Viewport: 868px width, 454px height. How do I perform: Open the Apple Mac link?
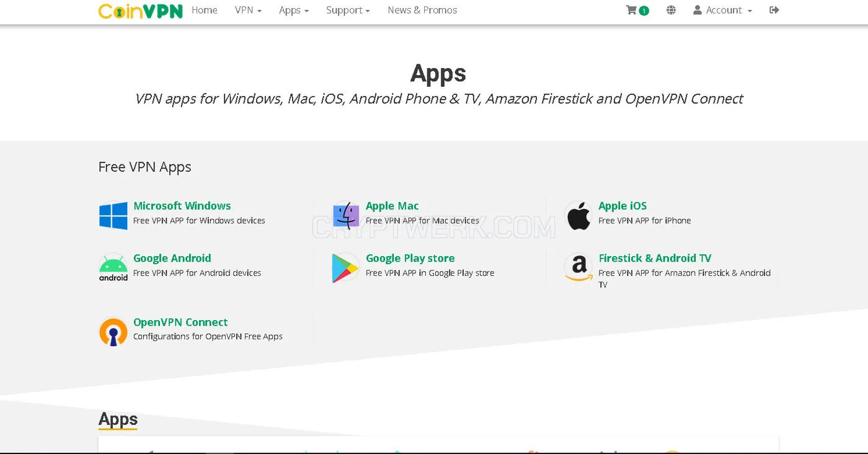(392, 206)
